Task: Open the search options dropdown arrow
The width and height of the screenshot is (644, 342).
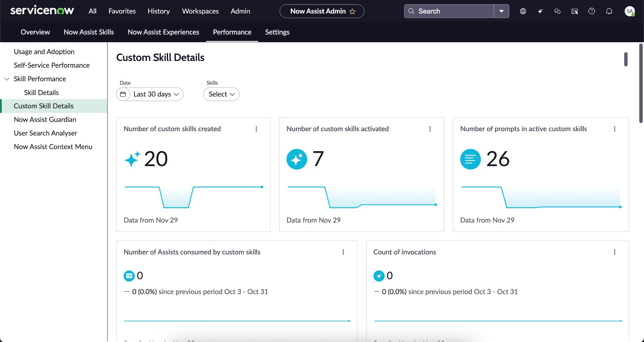Action: tap(501, 11)
